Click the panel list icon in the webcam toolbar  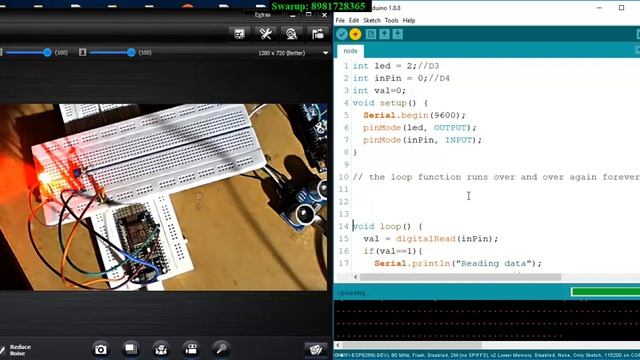pyautogui.click(x=239, y=33)
